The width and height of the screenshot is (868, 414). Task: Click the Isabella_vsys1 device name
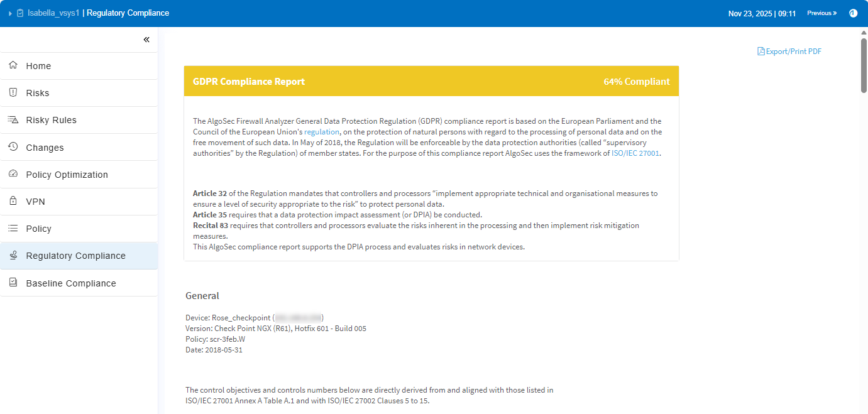pos(53,13)
